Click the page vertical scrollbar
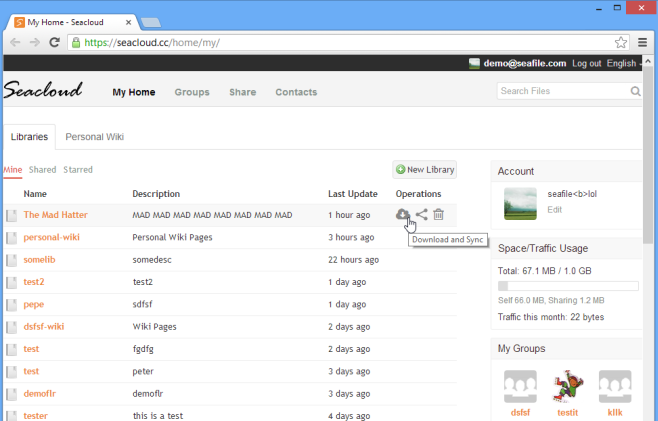 click(x=648, y=155)
